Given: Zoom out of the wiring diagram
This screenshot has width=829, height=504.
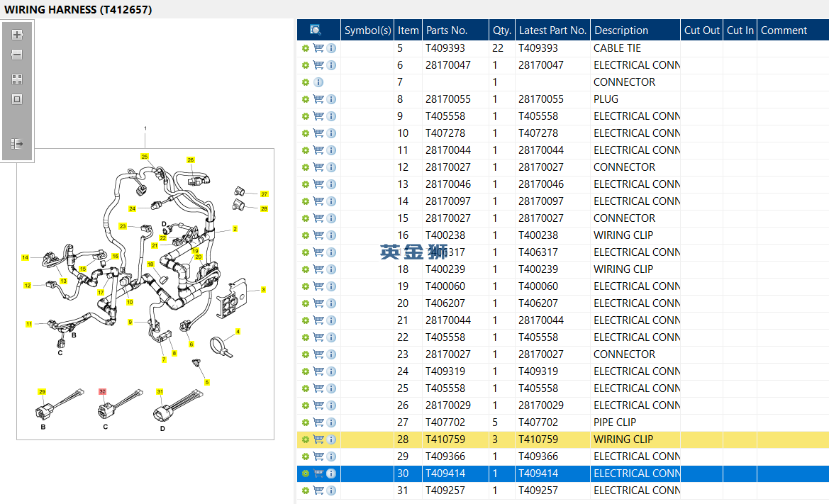Looking at the screenshot, I should [17, 55].
